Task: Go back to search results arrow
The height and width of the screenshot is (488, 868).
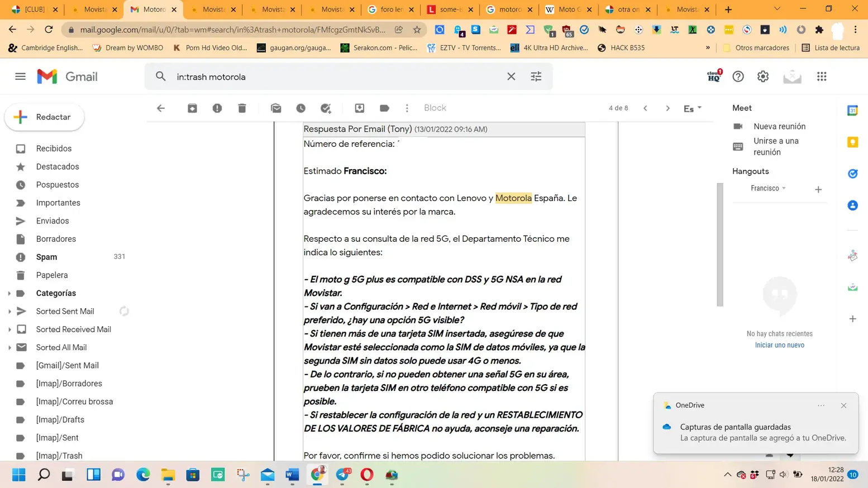Action: (161, 108)
